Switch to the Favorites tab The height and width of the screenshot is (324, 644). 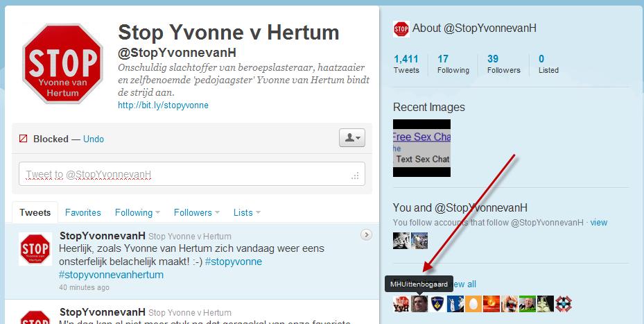click(83, 212)
